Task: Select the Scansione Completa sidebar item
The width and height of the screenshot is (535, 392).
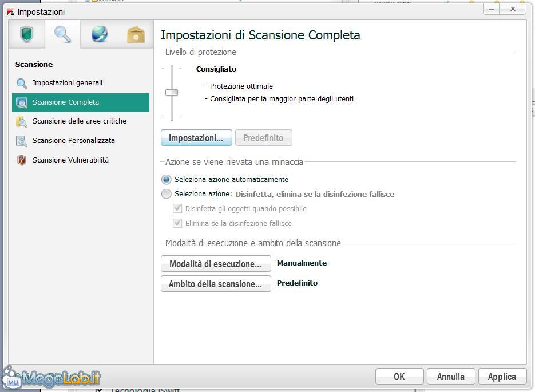Action: pyautogui.click(x=66, y=102)
